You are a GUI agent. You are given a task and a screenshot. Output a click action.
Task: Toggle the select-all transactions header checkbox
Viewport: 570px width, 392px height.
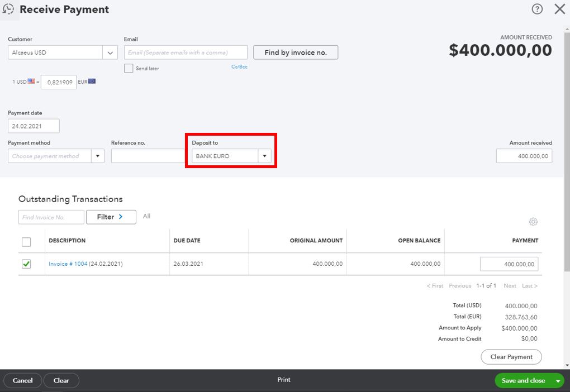click(x=26, y=242)
